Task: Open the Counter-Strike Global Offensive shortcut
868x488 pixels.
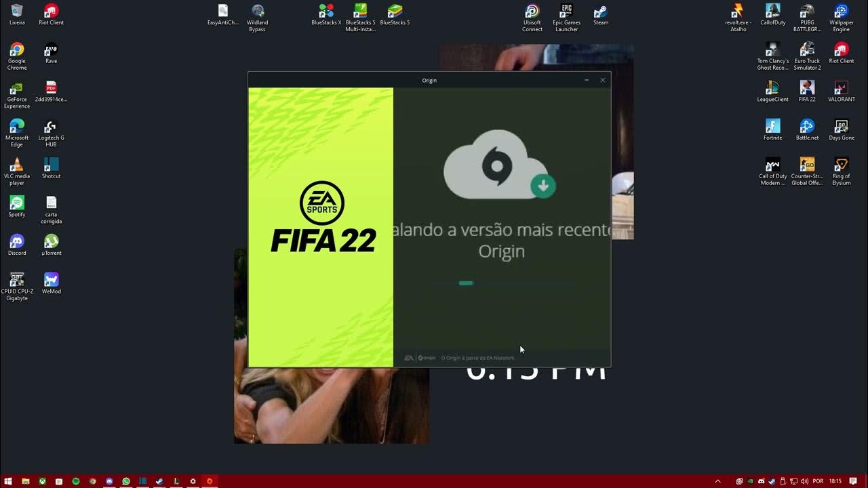Action: click(x=807, y=172)
